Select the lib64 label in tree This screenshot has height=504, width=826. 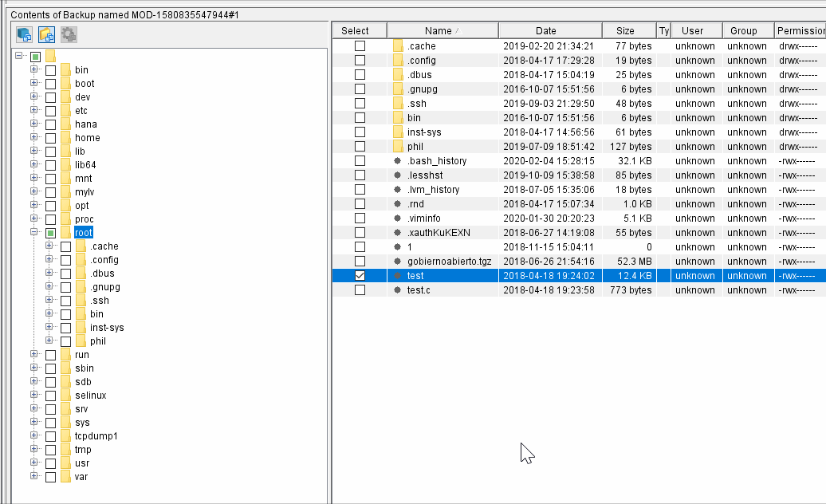pyautogui.click(x=85, y=165)
